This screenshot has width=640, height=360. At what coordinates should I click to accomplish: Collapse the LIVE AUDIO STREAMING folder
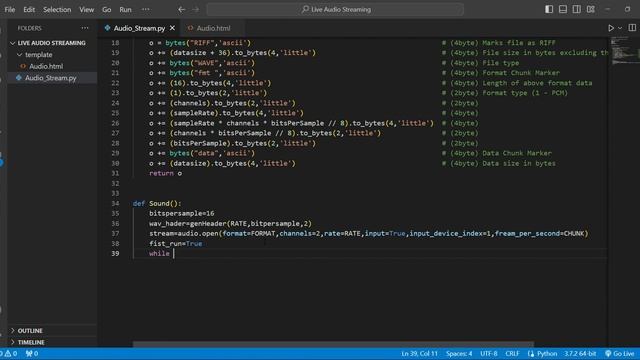point(51,43)
